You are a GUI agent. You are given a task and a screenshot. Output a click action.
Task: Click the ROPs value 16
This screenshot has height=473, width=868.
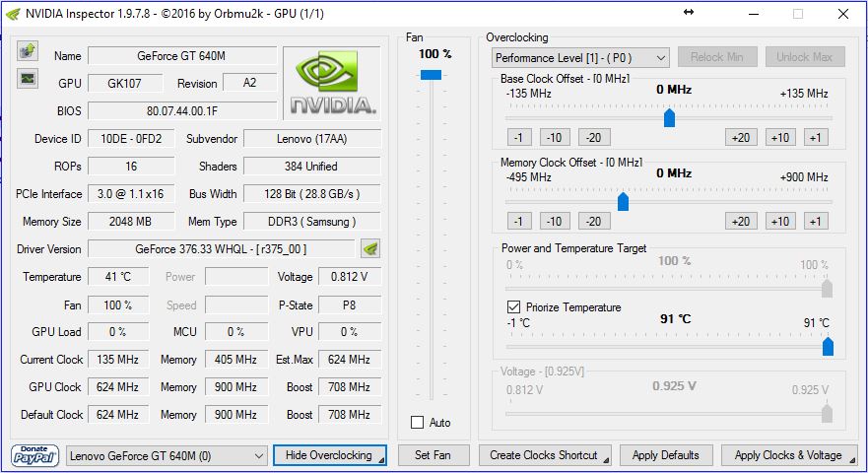pyautogui.click(x=131, y=167)
